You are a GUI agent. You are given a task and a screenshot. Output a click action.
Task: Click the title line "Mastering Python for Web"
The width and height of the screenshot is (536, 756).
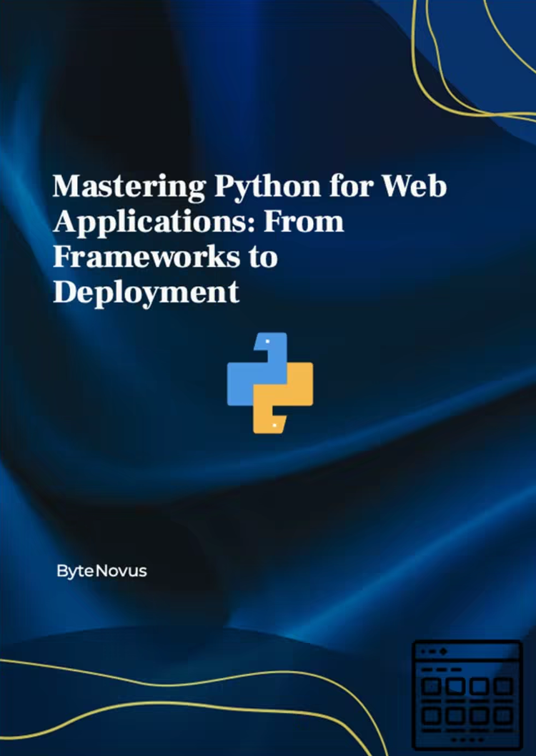(250, 187)
